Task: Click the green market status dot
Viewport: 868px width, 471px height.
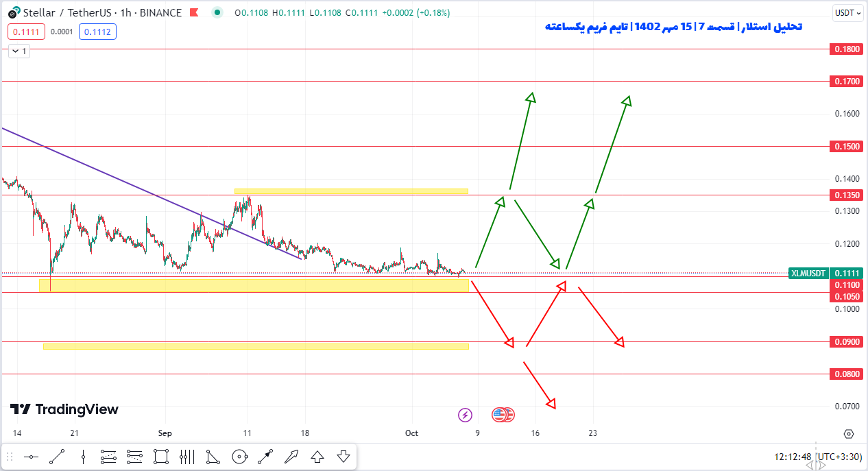Action: click(x=217, y=13)
